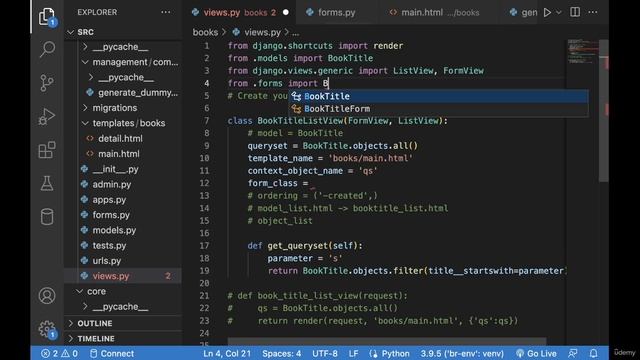Viewport: 640px width, 360px height.
Task: Click Ln 4, Col 21 cursor position
Action: point(227,353)
